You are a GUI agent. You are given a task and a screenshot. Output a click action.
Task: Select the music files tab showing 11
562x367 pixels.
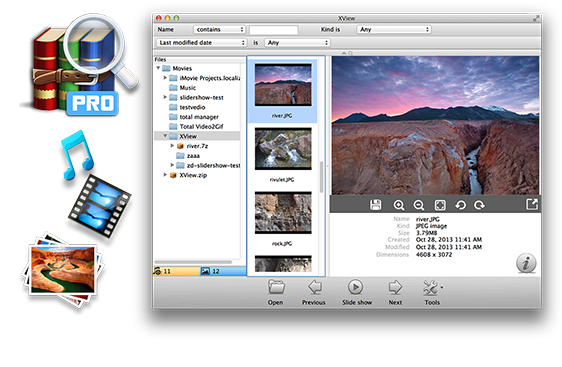coord(176,271)
